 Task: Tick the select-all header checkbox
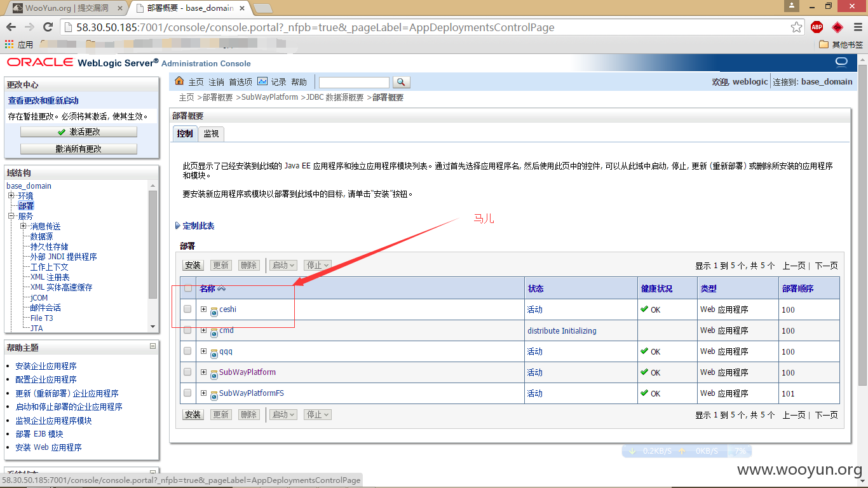pyautogui.click(x=187, y=288)
